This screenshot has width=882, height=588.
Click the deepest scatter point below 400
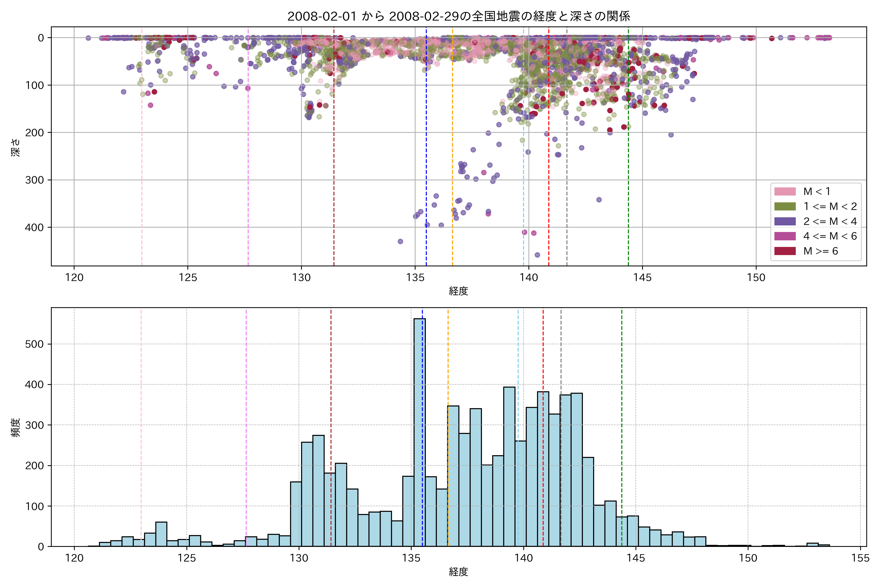click(537, 255)
